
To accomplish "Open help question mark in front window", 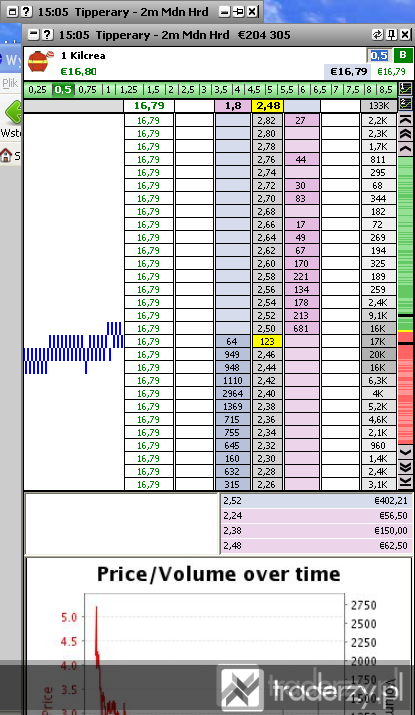I will 48,35.
